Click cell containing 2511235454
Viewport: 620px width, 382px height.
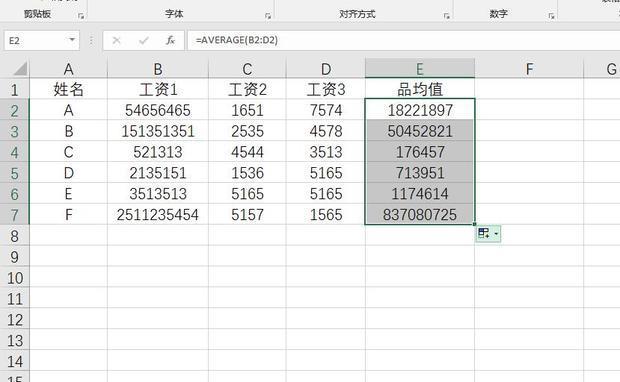pos(158,215)
